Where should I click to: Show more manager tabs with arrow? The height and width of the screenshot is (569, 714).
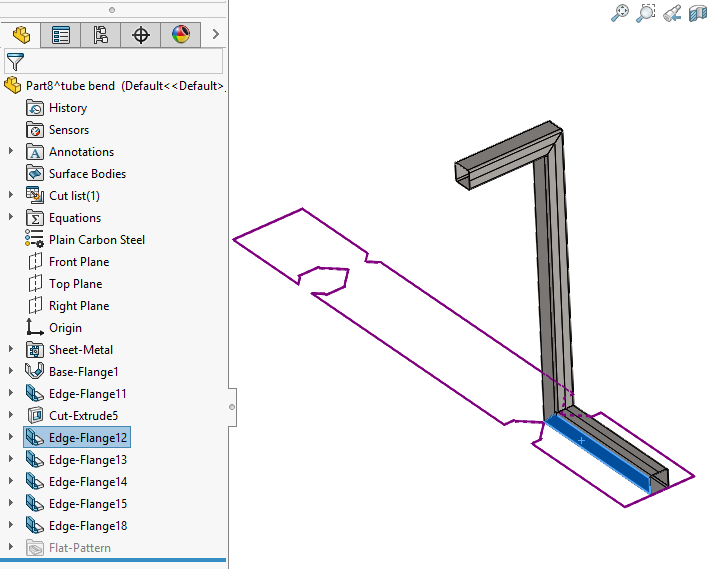coord(216,34)
